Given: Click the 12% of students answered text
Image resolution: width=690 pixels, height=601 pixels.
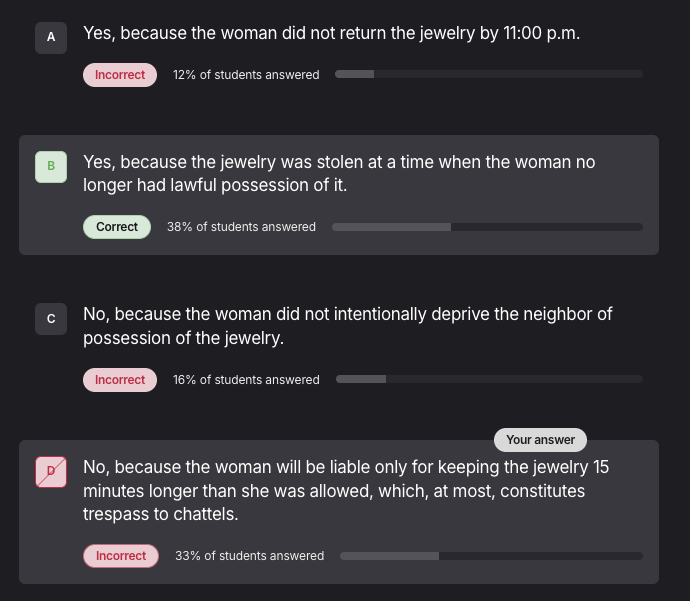Looking at the screenshot, I should pos(246,75).
